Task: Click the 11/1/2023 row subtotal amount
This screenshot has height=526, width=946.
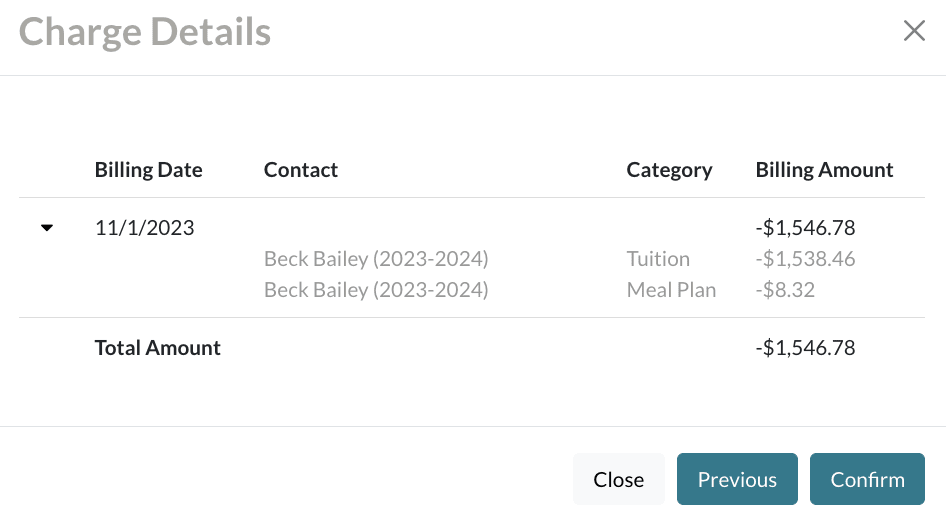Action: pos(805,228)
